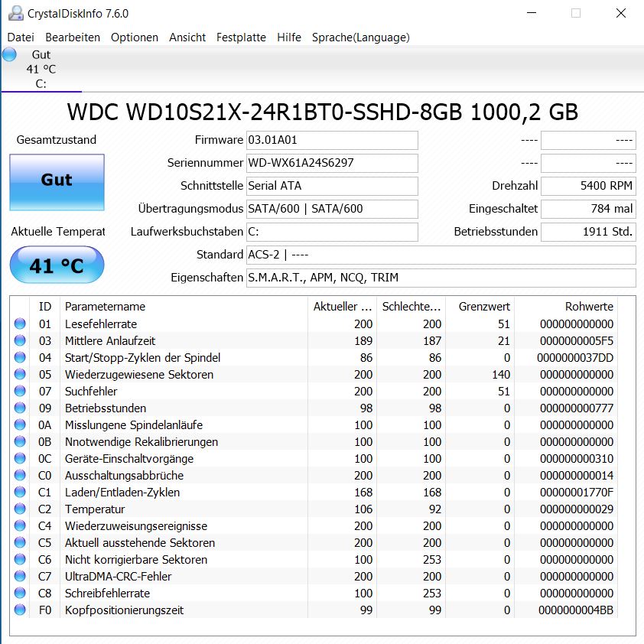Click the Firmware field 03.01A01
This screenshot has height=644, width=644.
[332, 140]
